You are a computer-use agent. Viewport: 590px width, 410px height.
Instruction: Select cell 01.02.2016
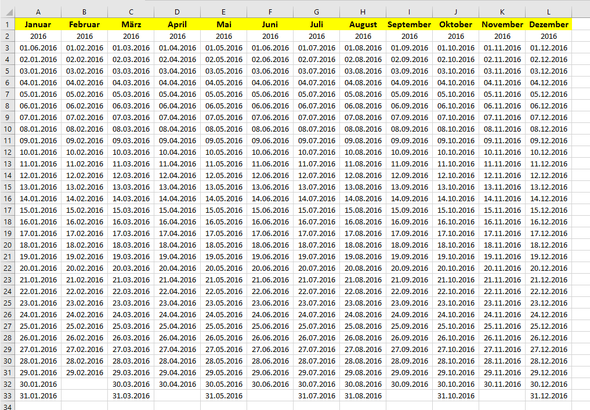click(84, 48)
